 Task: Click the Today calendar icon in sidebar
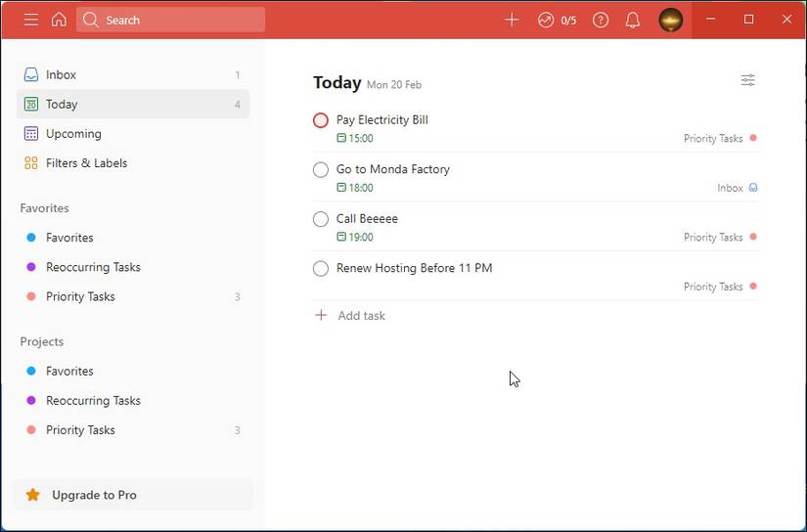click(31, 104)
